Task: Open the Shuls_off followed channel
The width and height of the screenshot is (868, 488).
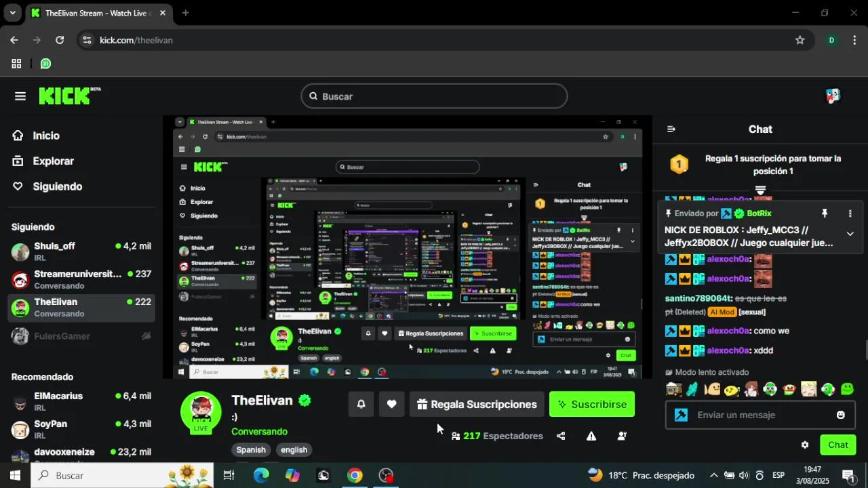Action: click(81, 251)
